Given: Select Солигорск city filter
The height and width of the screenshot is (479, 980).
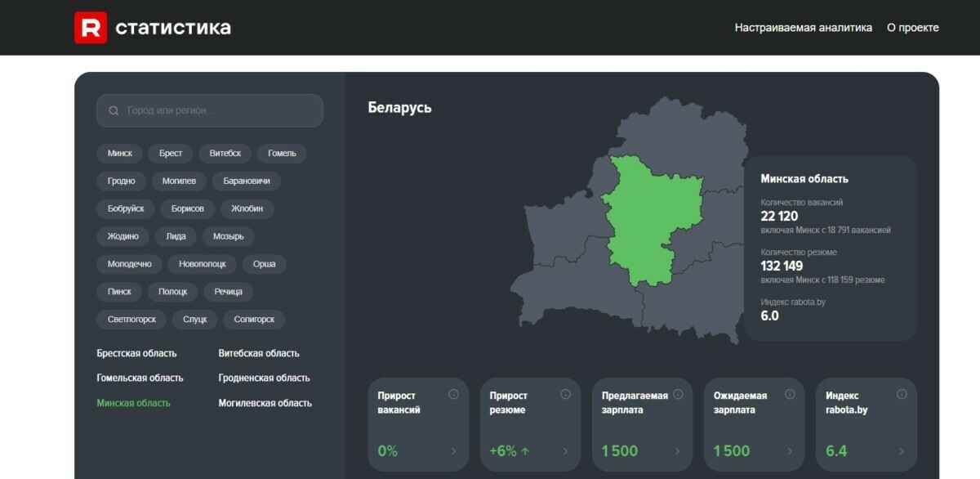Looking at the screenshot, I should (254, 320).
